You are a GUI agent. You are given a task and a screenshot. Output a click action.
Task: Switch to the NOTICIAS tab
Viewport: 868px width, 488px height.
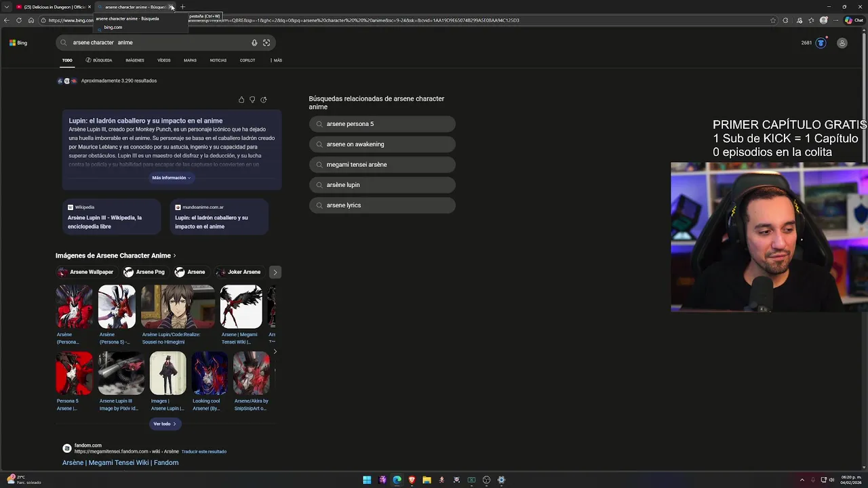(x=218, y=60)
